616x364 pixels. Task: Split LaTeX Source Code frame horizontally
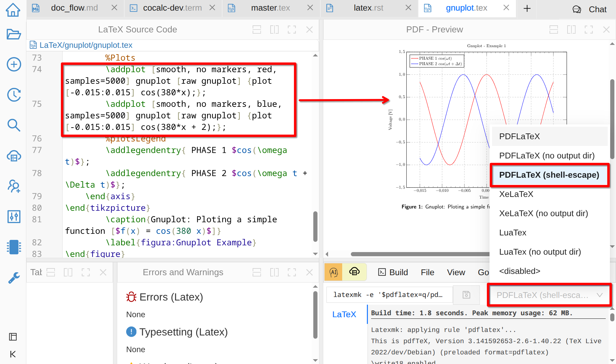point(256,30)
